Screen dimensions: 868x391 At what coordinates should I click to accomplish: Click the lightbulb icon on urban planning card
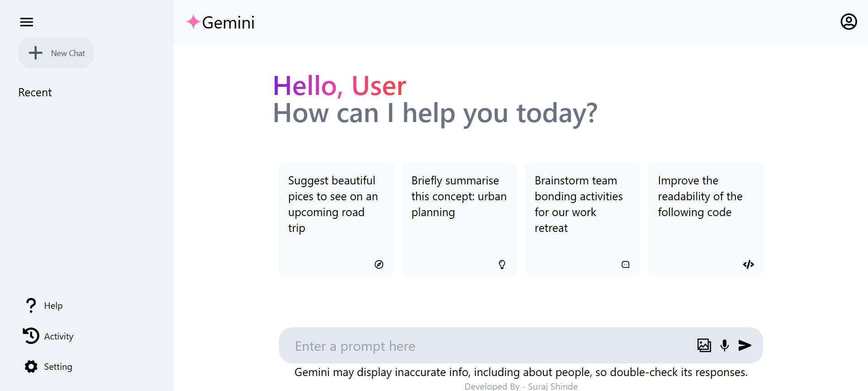[x=502, y=264]
